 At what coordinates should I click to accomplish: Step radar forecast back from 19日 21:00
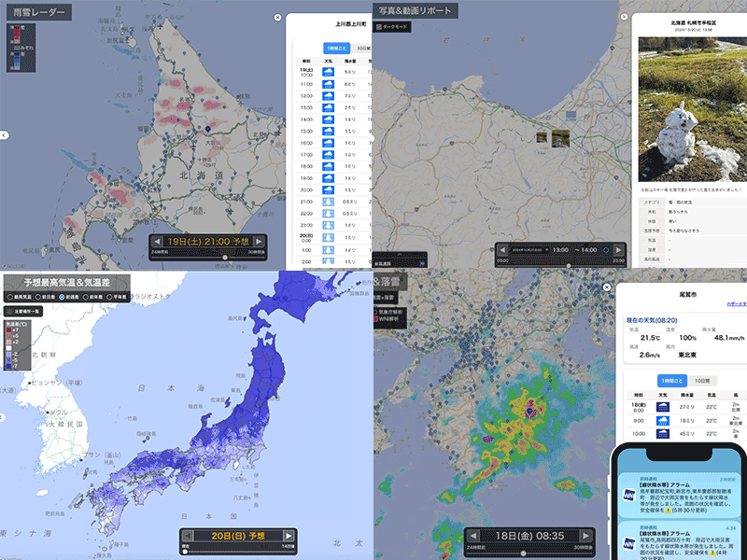[156, 241]
